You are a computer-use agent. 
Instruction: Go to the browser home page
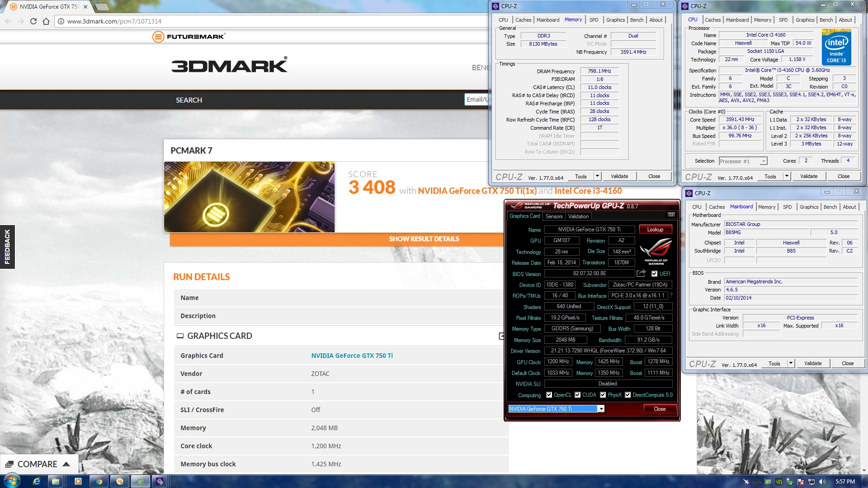[x=46, y=21]
